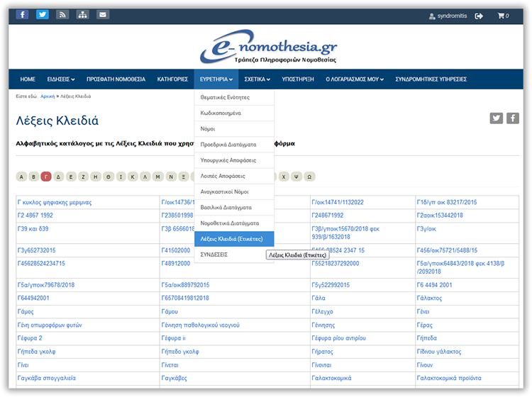The height and width of the screenshot is (397, 532).
Task: Click the Αρχική breadcrumb link
Action: pos(48,96)
